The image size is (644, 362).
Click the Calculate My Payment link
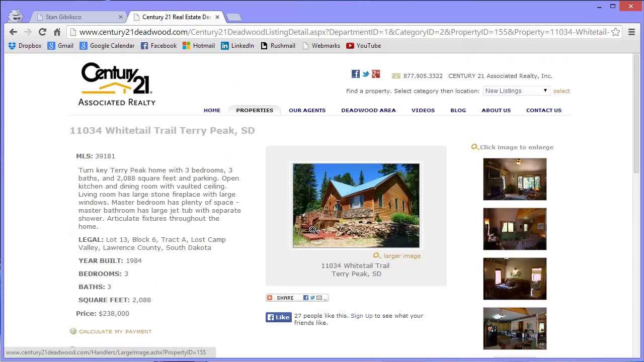pos(115,331)
